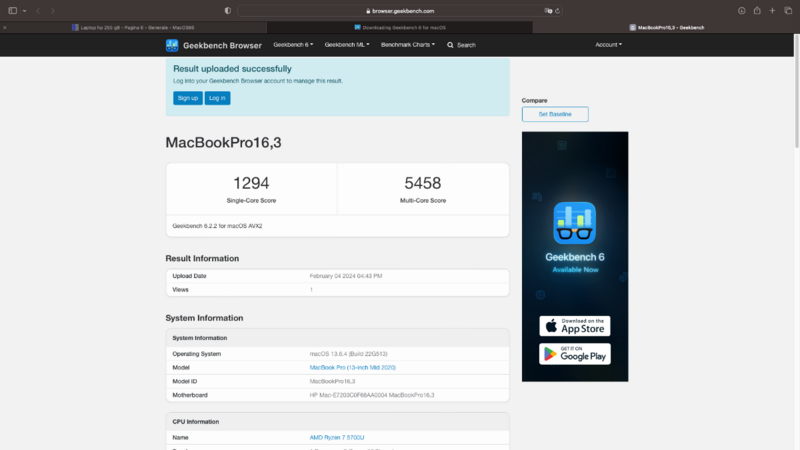Click the HP Mac motherboard value
Image resolution: width=800 pixels, height=450 pixels.
coord(372,395)
